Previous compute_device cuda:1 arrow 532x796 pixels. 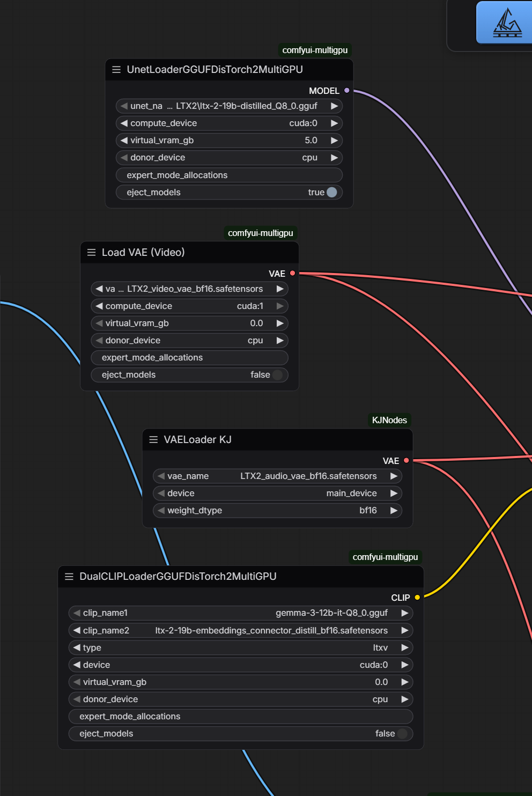click(99, 306)
